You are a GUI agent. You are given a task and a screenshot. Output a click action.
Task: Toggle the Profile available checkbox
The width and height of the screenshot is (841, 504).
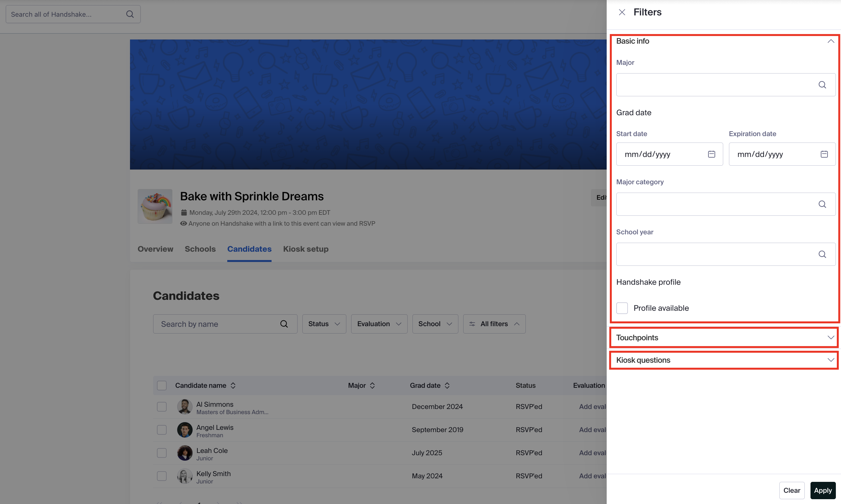(x=622, y=308)
